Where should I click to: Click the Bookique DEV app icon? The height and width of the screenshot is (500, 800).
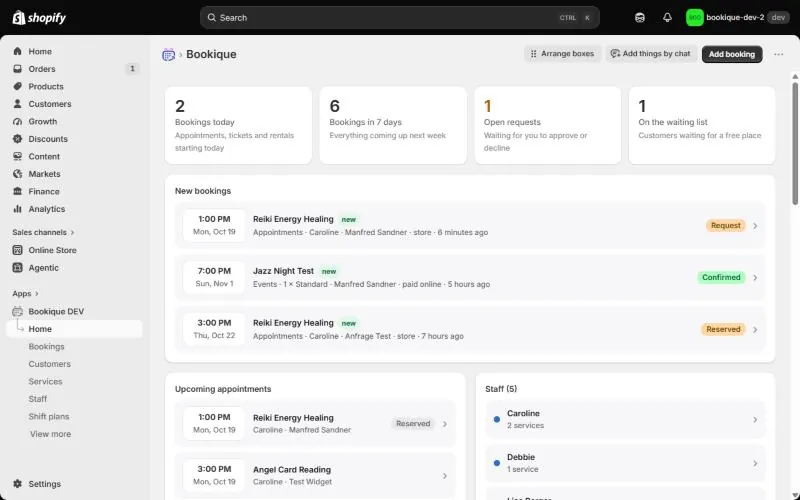coord(17,311)
